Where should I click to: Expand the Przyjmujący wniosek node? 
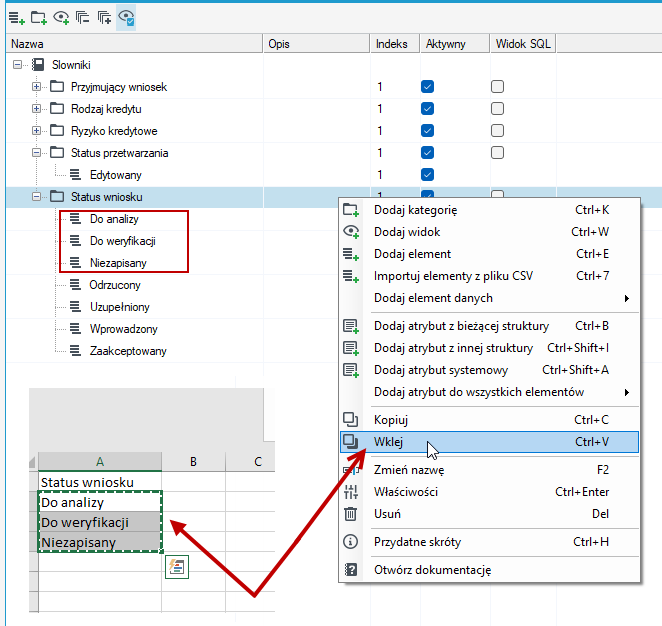coord(36,87)
